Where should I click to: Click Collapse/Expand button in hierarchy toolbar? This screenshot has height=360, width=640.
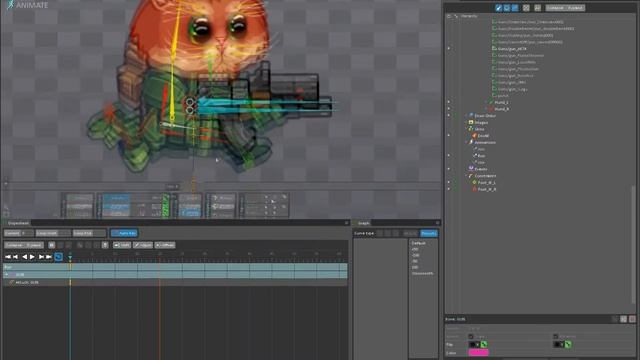click(565, 8)
